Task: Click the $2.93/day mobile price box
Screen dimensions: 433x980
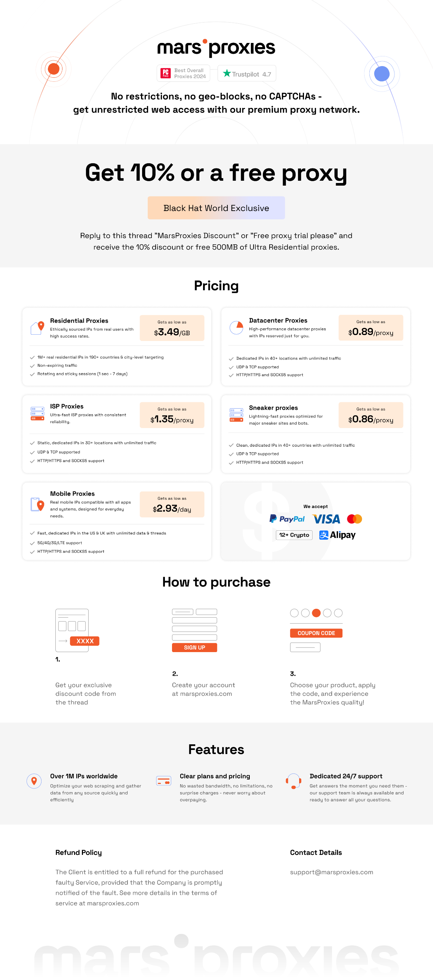Action: click(172, 505)
